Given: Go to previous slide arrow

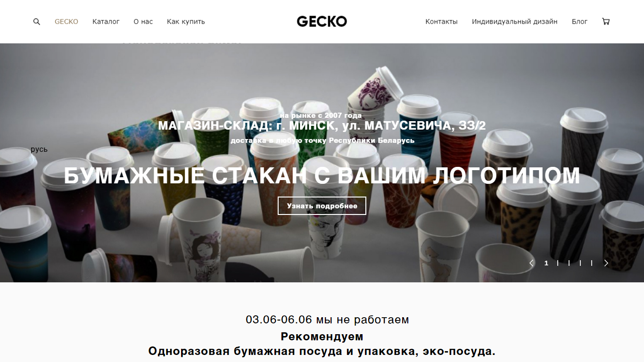Looking at the screenshot, I should (531, 263).
